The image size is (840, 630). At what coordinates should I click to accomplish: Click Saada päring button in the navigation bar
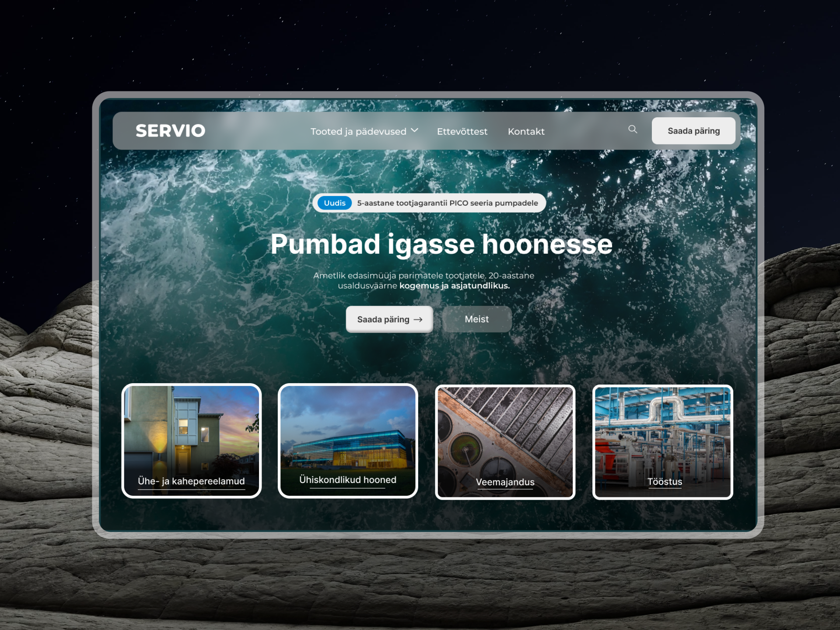693,131
